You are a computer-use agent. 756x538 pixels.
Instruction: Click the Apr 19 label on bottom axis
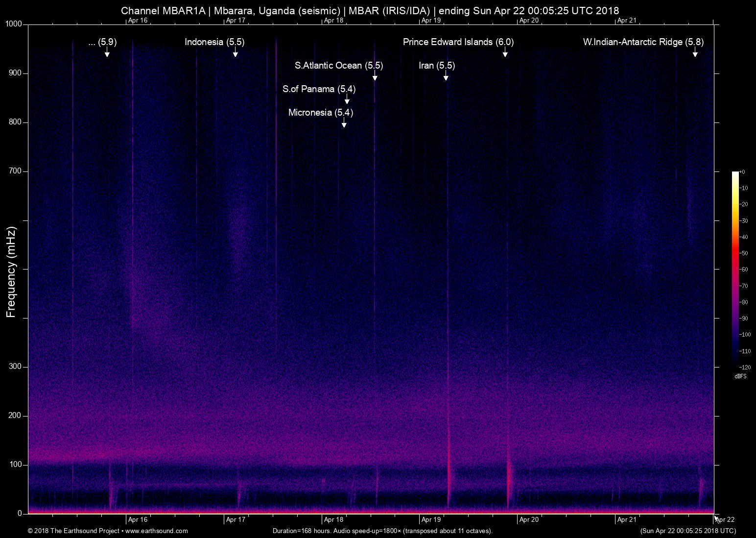pyautogui.click(x=431, y=520)
